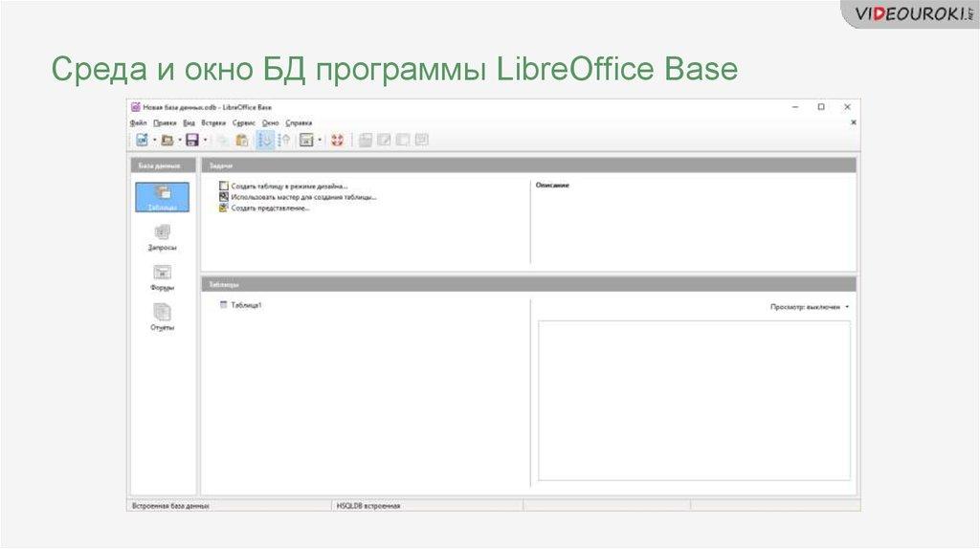Click the Paste clipboard toolbar icon
Image resolution: width=980 pixels, height=549 pixels.
pos(242,140)
